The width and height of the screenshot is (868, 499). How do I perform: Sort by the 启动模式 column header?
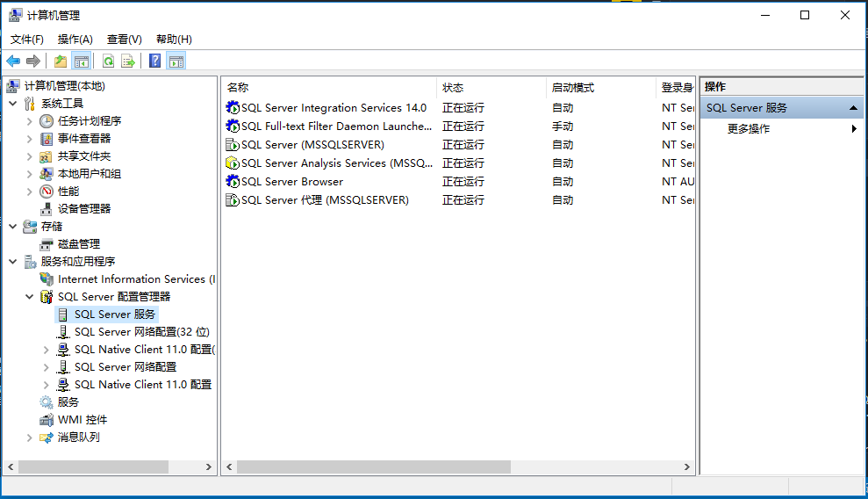(x=600, y=88)
